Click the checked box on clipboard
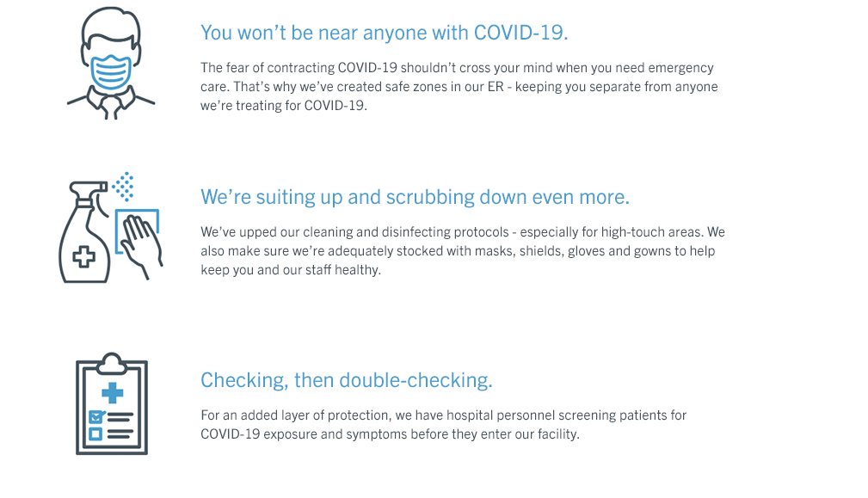This screenshot has width=868, height=498. point(96,416)
